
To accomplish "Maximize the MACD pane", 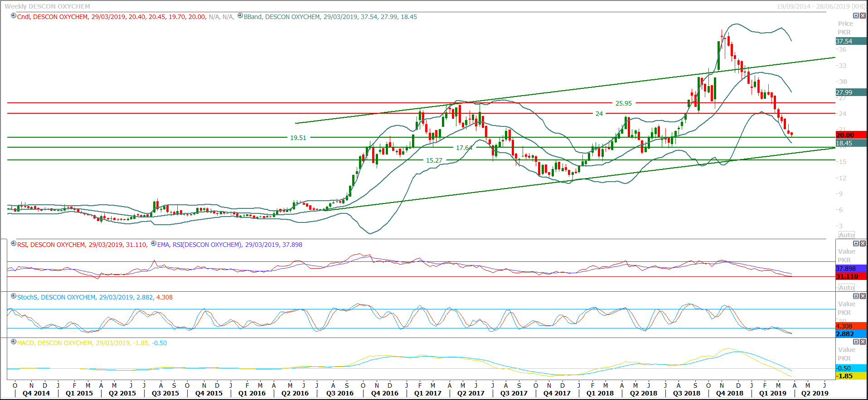I will pyautogui.click(x=856, y=342).
